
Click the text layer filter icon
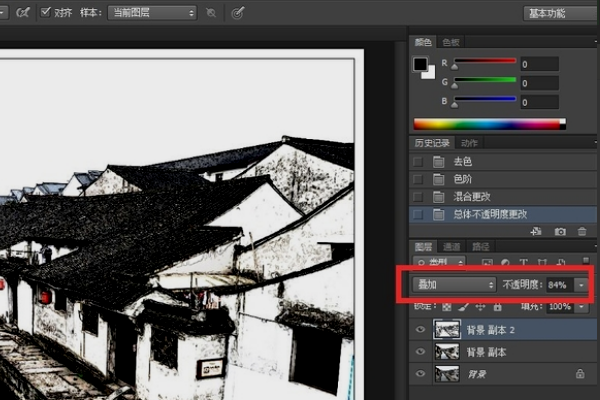coord(525,263)
